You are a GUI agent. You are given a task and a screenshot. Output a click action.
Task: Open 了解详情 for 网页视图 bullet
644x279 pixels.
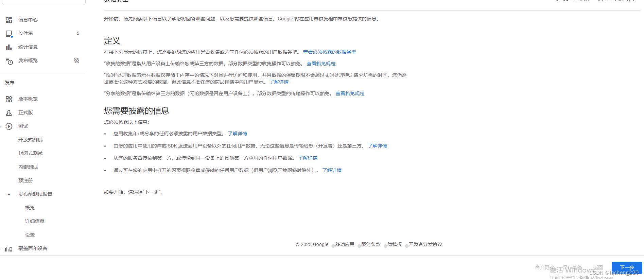point(332,170)
